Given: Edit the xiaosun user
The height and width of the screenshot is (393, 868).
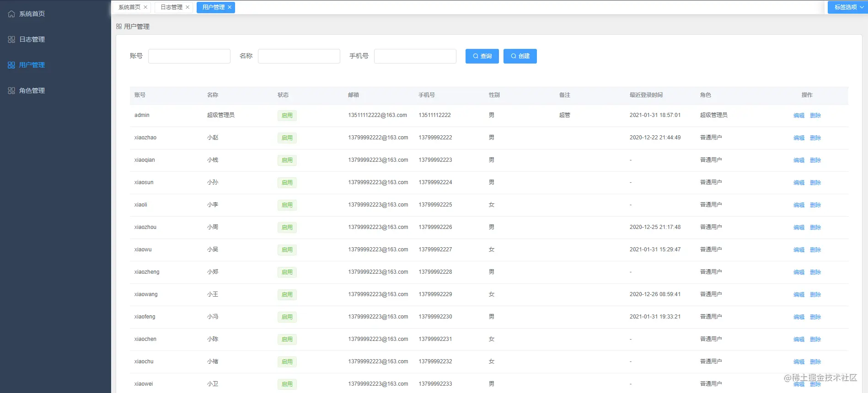Looking at the screenshot, I should tap(799, 183).
